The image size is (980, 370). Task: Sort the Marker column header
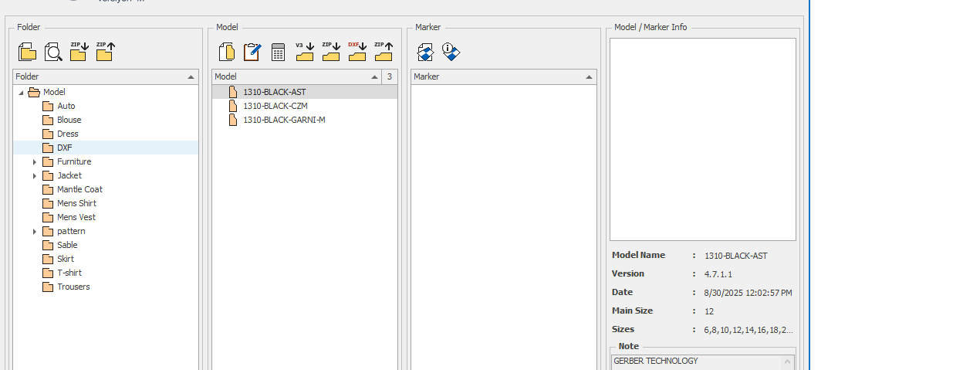[x=503, y=76]
